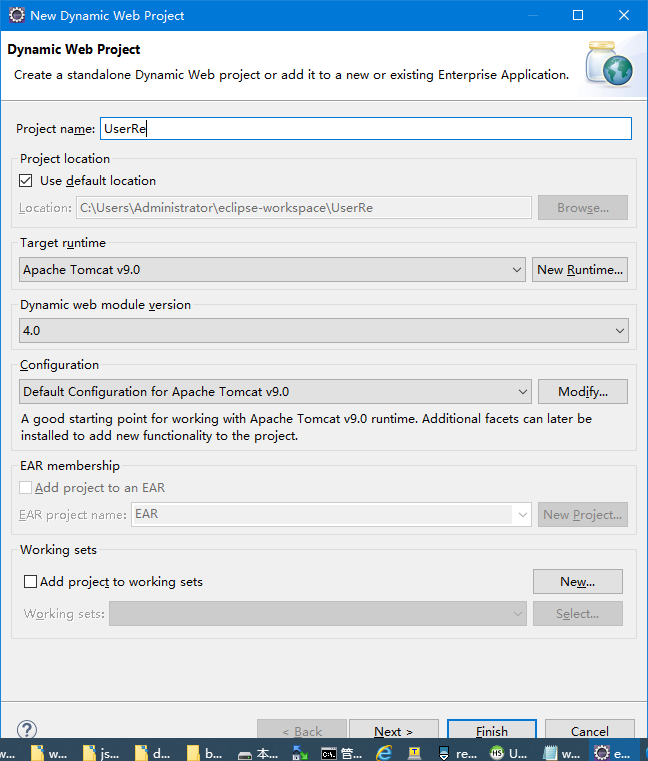Image resolution: width=648 pixels, height=761 pixels.
Task: Open the Target runtime dropdown
Action: (x=272, y=269)
